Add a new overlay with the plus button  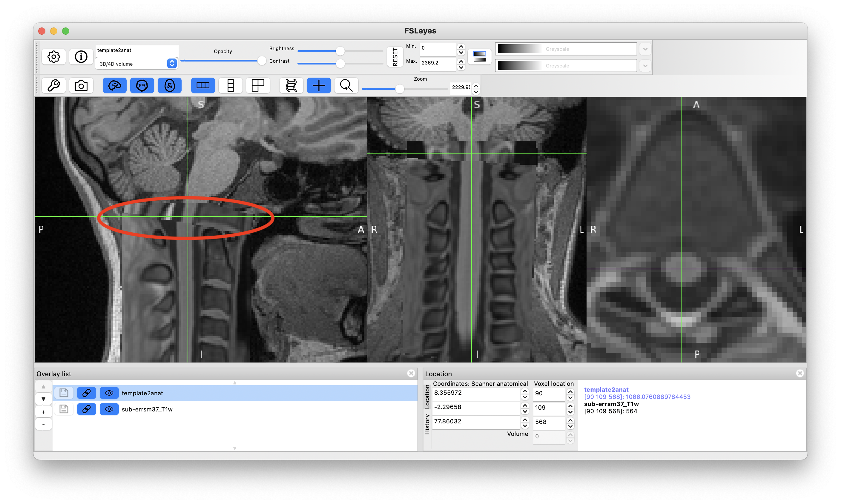44,412
